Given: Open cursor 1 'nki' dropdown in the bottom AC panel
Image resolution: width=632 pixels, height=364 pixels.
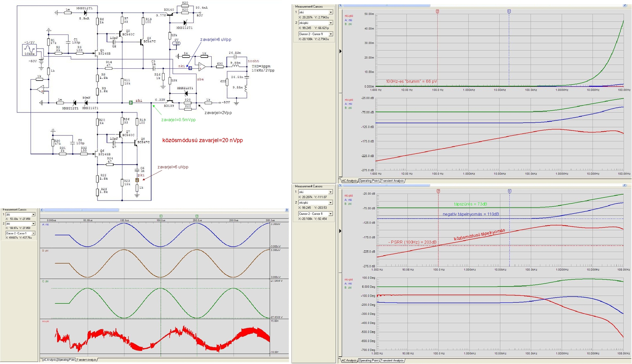Looking at the screenshot, I should tap(331, 192).
